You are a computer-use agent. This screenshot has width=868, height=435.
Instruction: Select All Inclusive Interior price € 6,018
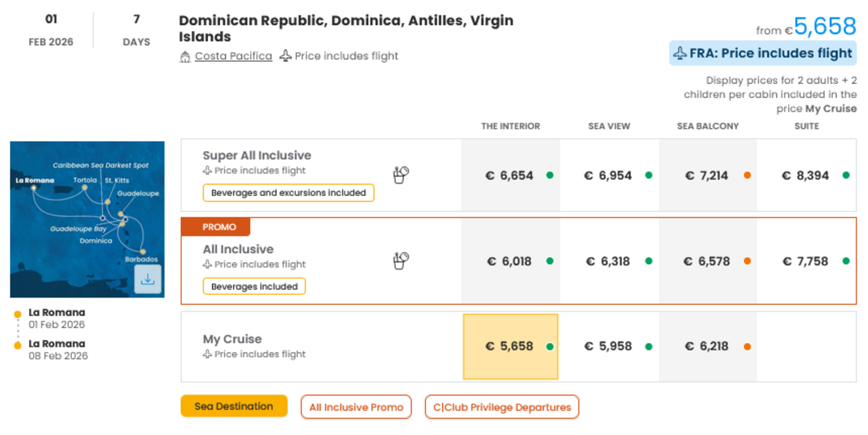point(510,262)
